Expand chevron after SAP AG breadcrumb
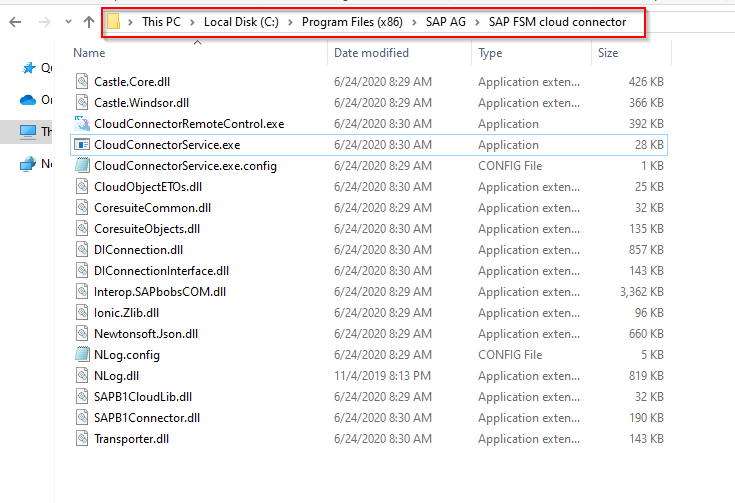Image resolution: width=735 pixels, height=503 pixels. point(477,22)
